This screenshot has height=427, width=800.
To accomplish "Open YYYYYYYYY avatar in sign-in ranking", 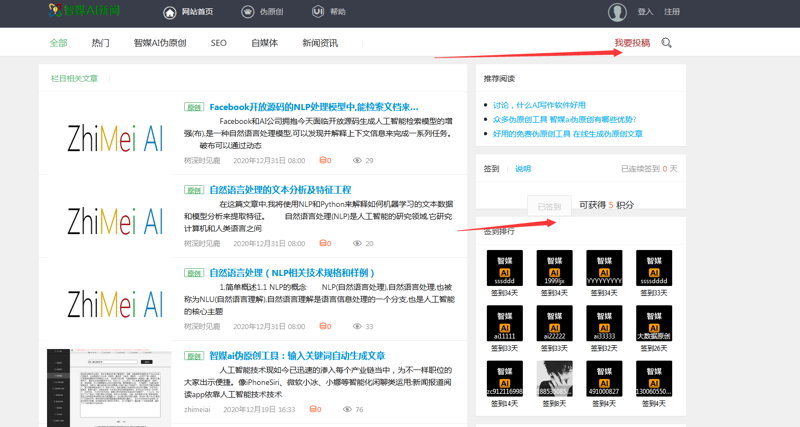I will (x=604, y=268).
